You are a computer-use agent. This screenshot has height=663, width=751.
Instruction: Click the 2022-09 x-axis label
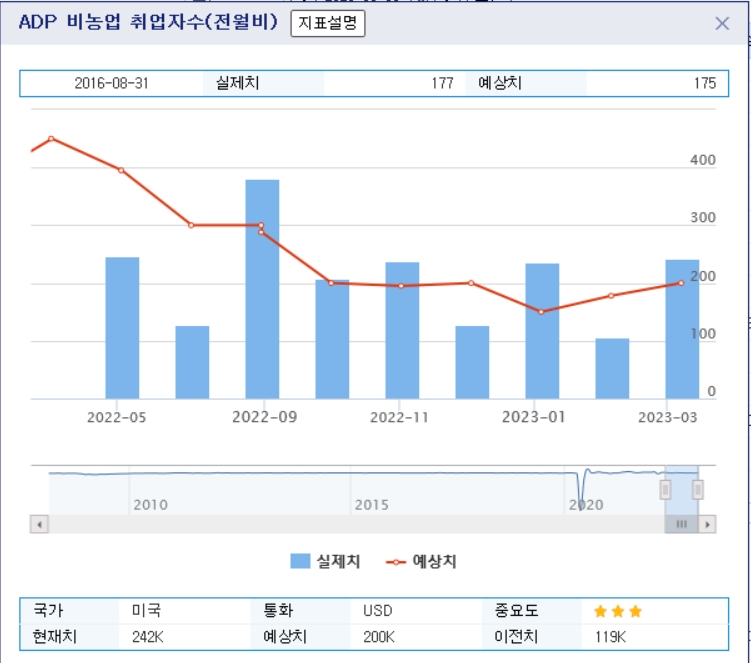tap(264, 417)
